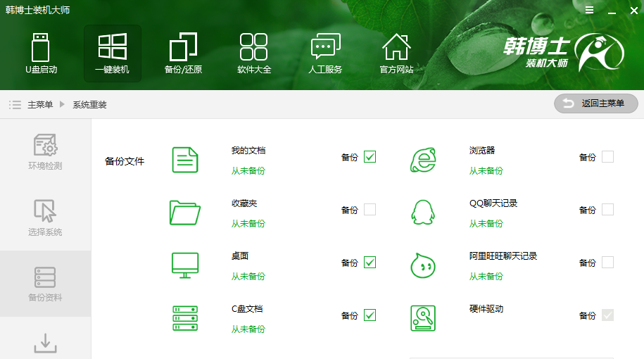Click 从未备份 status under QQ聊天记录

point(486,224)
